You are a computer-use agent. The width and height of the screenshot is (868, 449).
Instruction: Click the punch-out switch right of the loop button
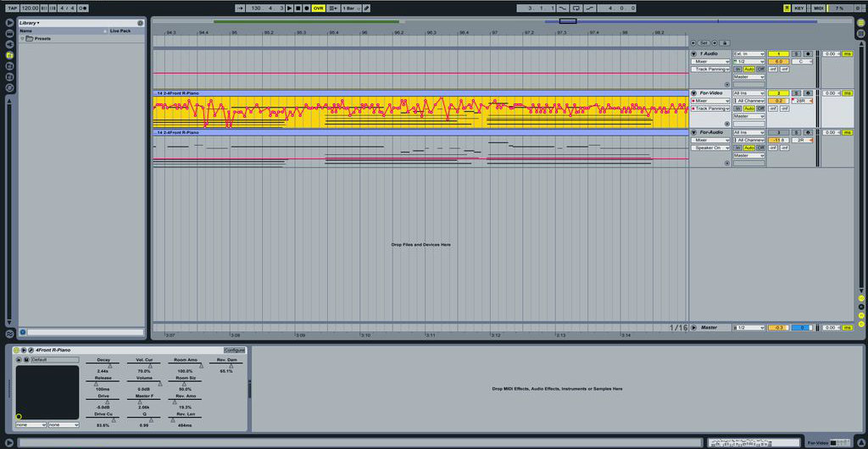pyautogui.click(x=591, y=8)
